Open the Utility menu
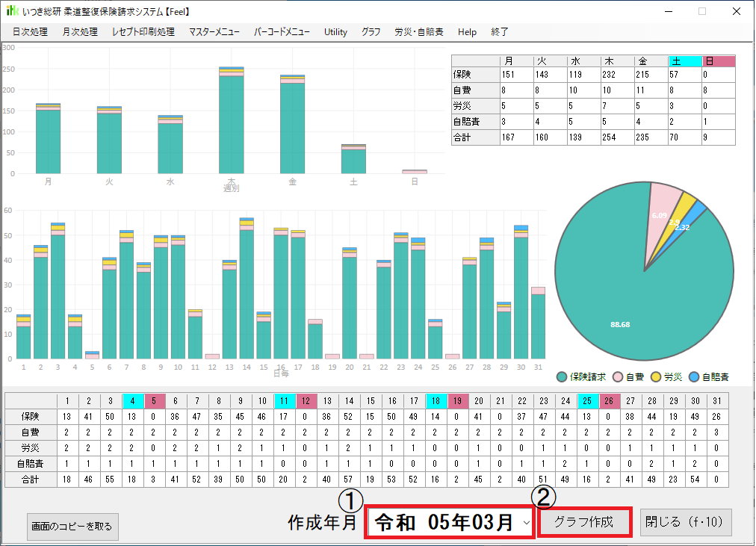The width and height of the screenshot is (756, 546). tap(335, 32)
